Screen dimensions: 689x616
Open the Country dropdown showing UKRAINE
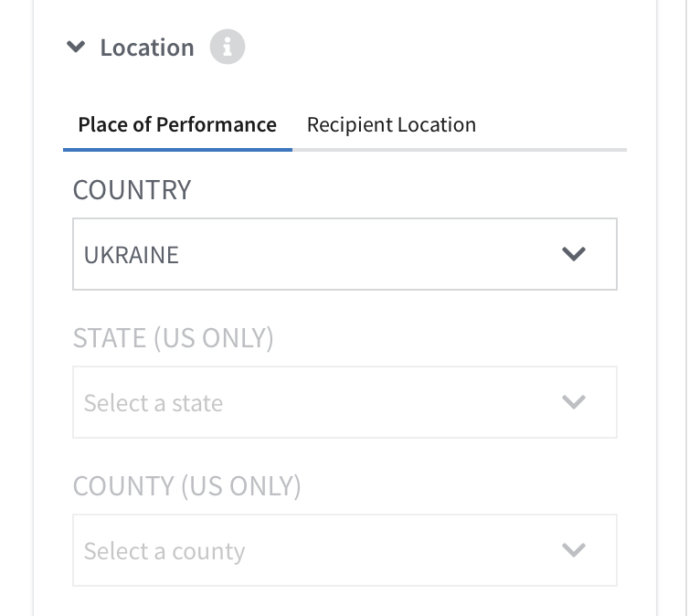(x=344, y=254)
